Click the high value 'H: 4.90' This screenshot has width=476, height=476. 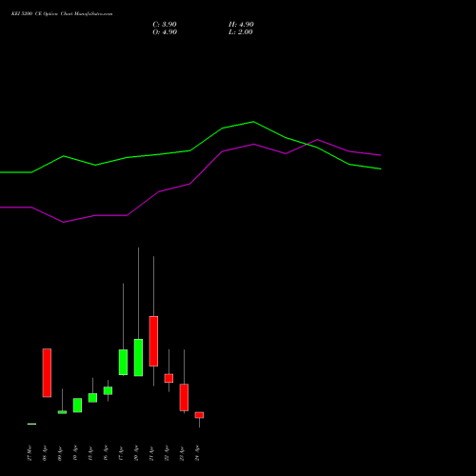[x=241, y=25]
